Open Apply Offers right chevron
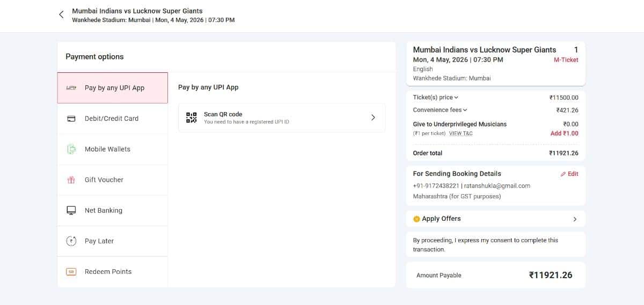This screenshot has height=305, width=644. [x=575, y=219]
